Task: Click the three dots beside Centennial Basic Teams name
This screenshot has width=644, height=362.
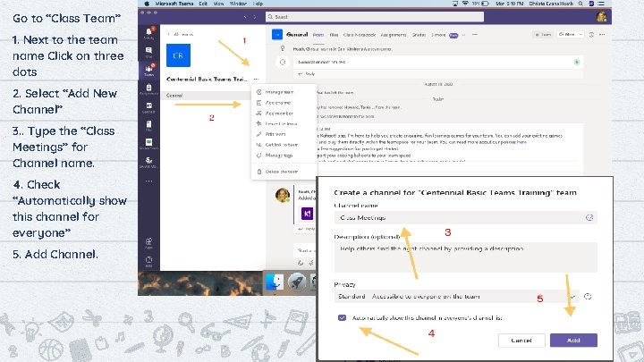Action: (257, 79)
